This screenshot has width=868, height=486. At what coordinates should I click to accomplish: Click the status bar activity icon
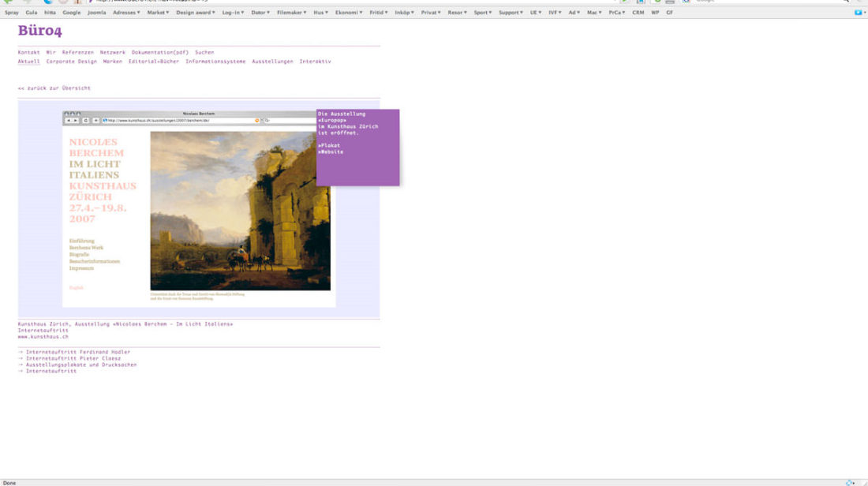[850, 483]
